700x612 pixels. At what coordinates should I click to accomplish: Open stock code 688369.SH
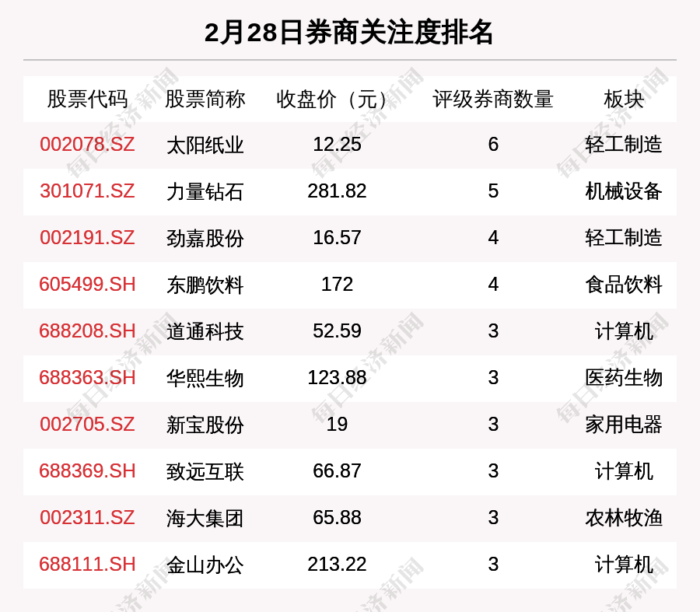(87, 471)
